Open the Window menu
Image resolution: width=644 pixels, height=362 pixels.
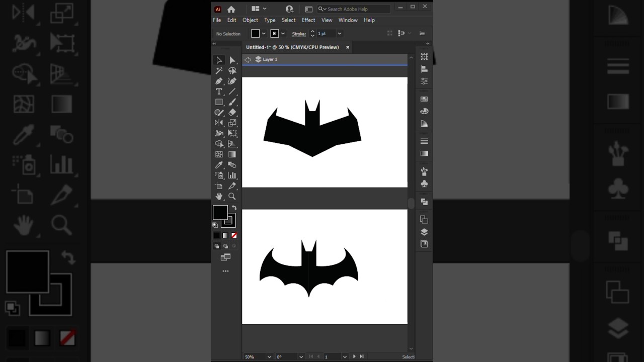point(348,20)
